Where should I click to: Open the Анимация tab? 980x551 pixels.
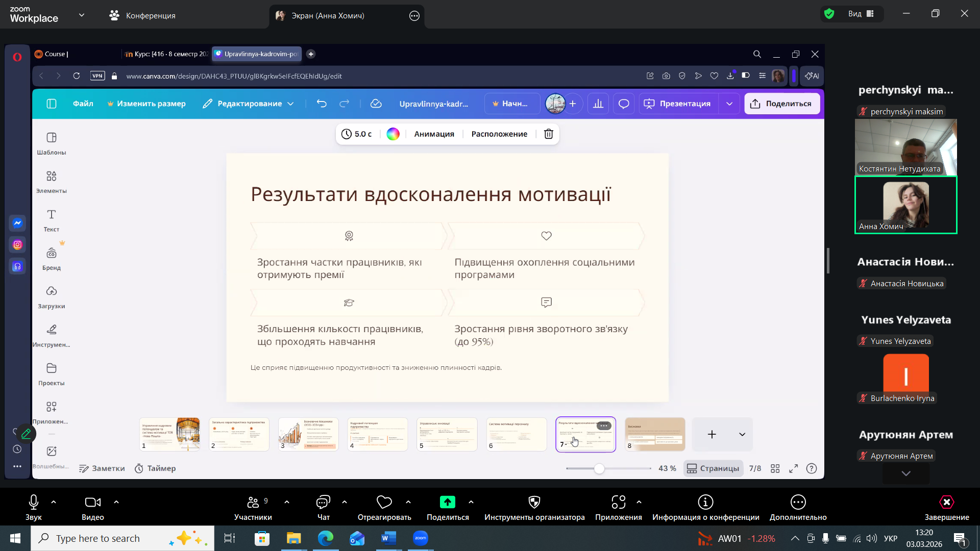tap(434, 134)
